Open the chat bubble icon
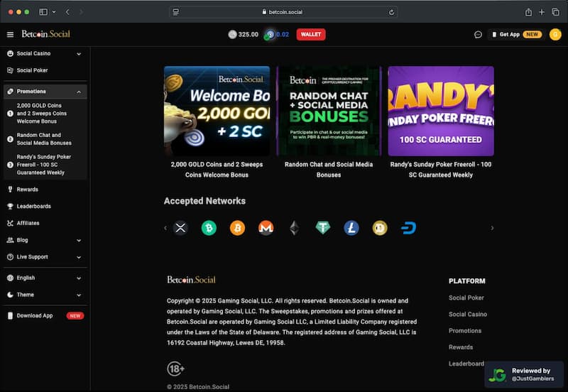 pos(478,34)
